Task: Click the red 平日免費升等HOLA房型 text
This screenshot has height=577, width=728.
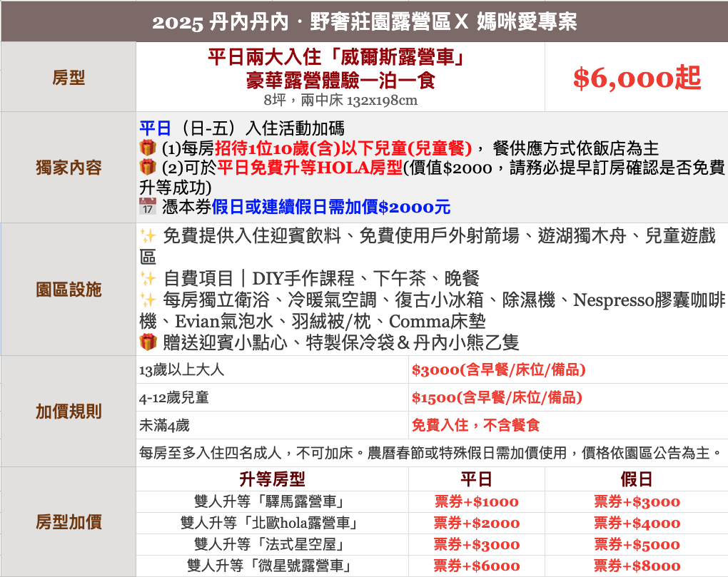Action: [x=310, y=168]
